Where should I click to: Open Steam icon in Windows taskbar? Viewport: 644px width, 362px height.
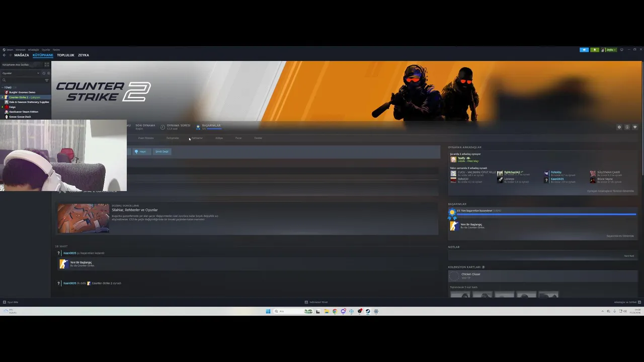tap(368, 311)
